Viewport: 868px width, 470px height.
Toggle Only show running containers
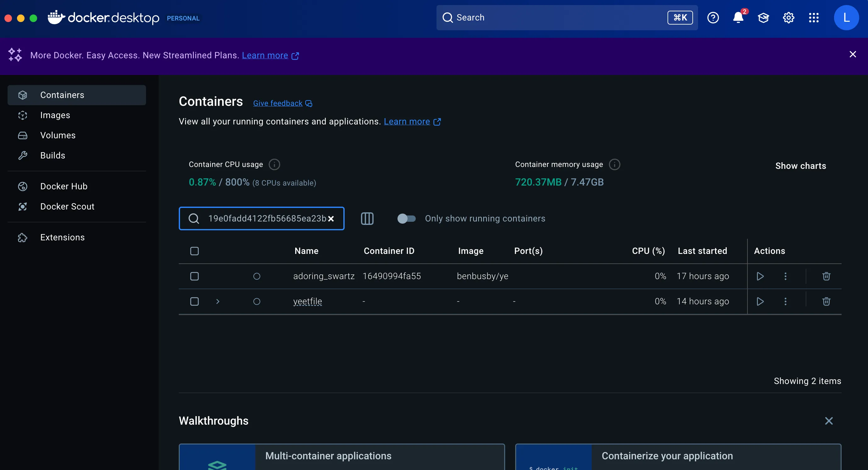point(406,219)
